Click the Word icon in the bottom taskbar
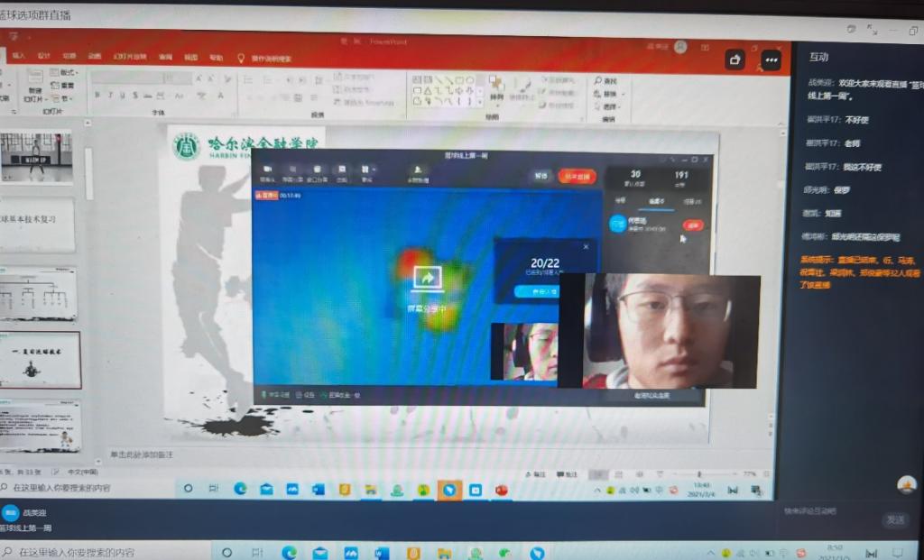Viewport: 924px width, 560px height. click(x=381, y=552)
